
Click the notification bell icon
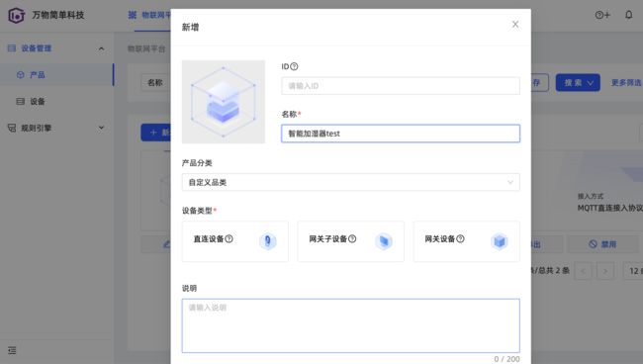tap(628, 15)
